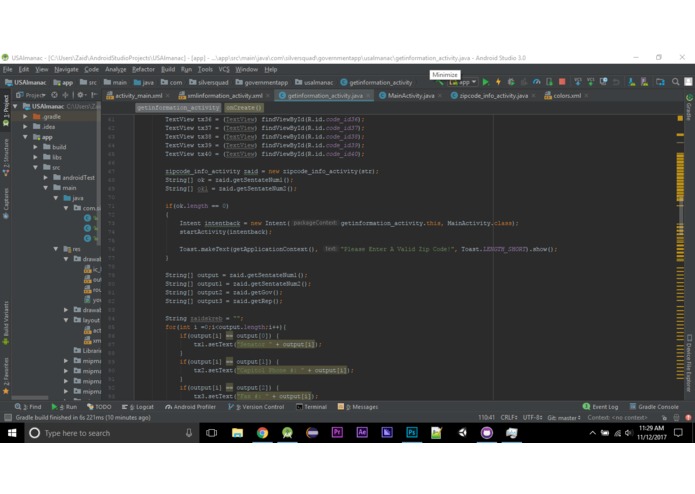Click the Make Project hammer icon
This screenshot has height=494, width=695.
click(x=439, y=83)
